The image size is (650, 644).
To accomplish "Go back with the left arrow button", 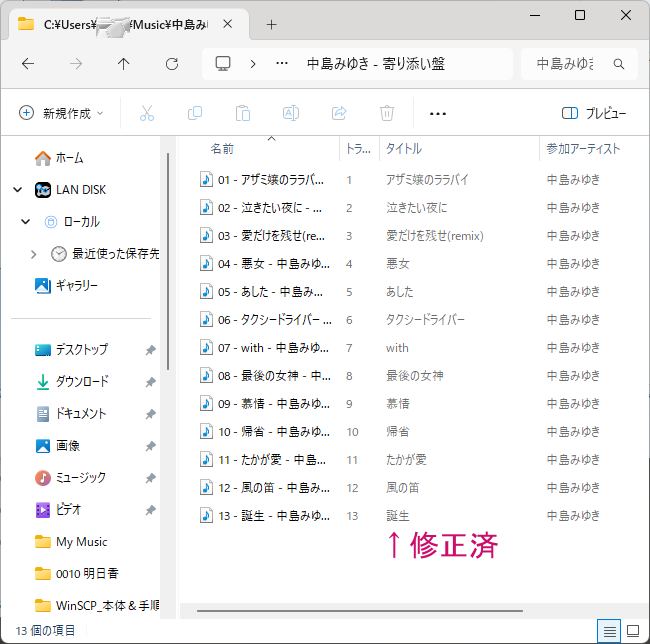I will (28, 64).
